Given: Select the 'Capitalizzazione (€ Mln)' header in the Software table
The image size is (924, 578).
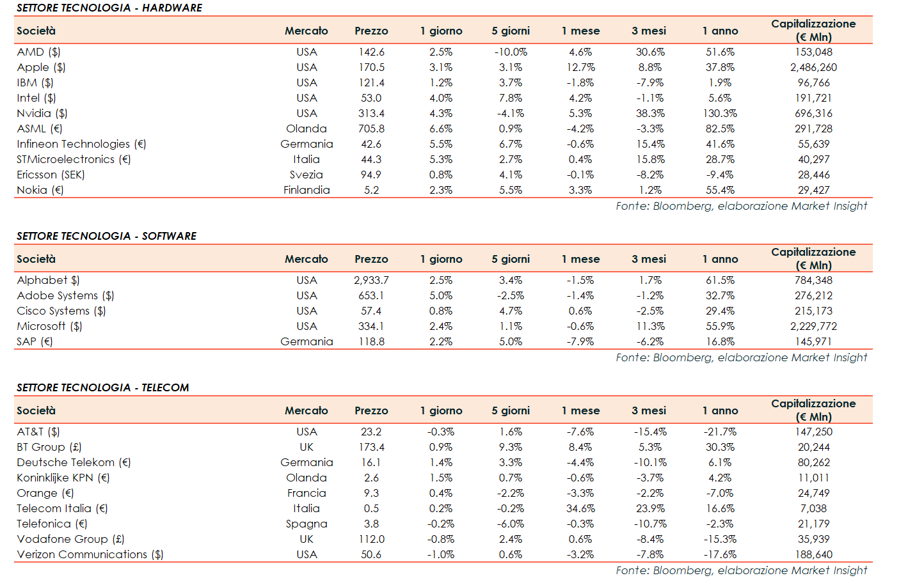Looking at the screenshot, I should coord(813,258).
